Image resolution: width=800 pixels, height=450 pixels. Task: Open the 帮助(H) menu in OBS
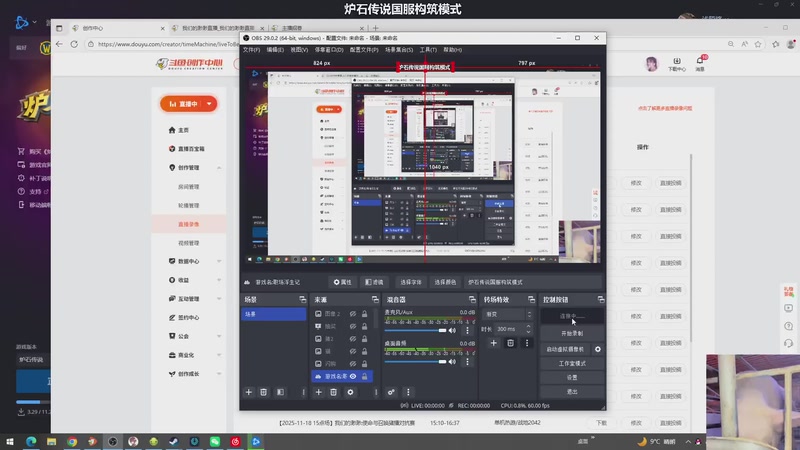453,49
